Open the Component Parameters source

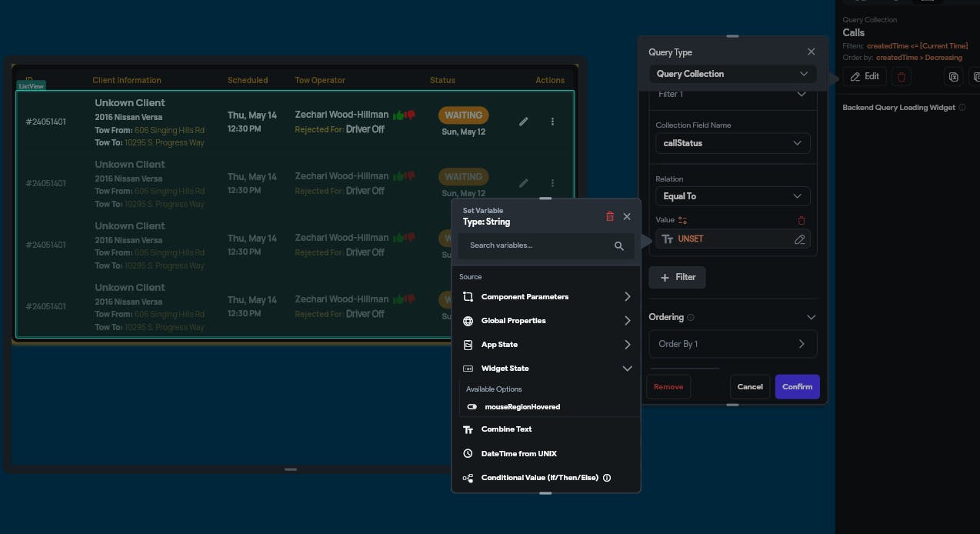pos(546,297)
